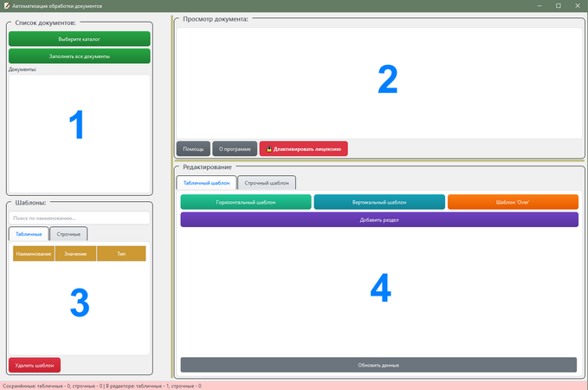
Task: Maximize the application window
Action: click(x=559, y=5)
